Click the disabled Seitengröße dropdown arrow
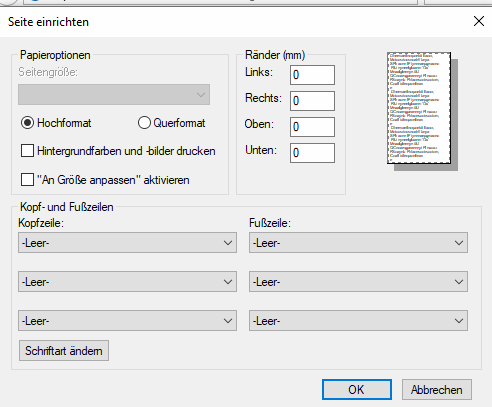Viewport: 492px width, 407px height. coord(201,95)
